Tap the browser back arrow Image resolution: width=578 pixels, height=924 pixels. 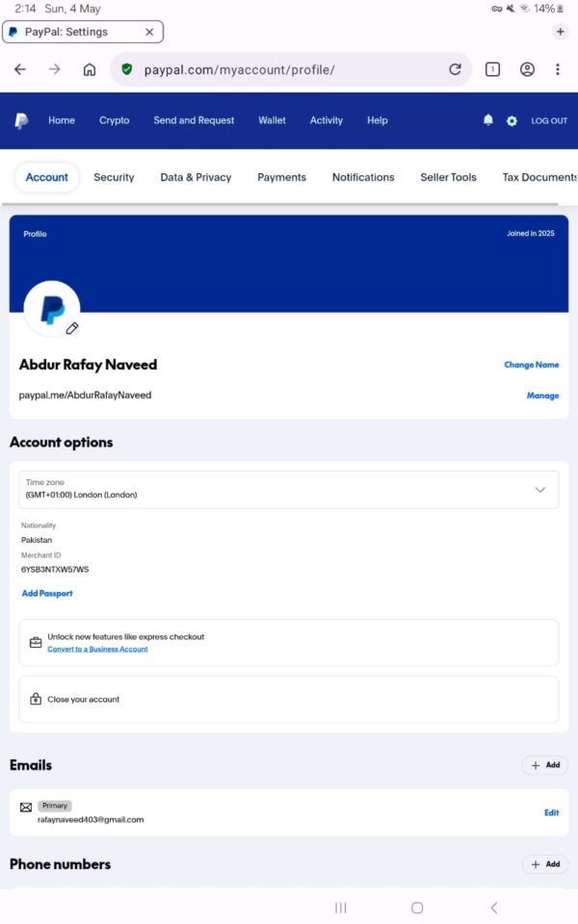20,69
